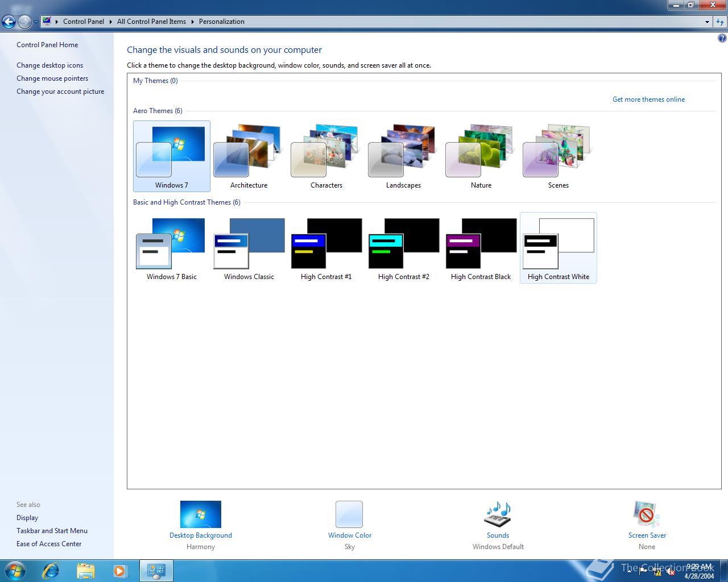This screenshot has height=582, width=728.
Task: Click Control Panel taskbar button
Action: [x=156, y=570]
